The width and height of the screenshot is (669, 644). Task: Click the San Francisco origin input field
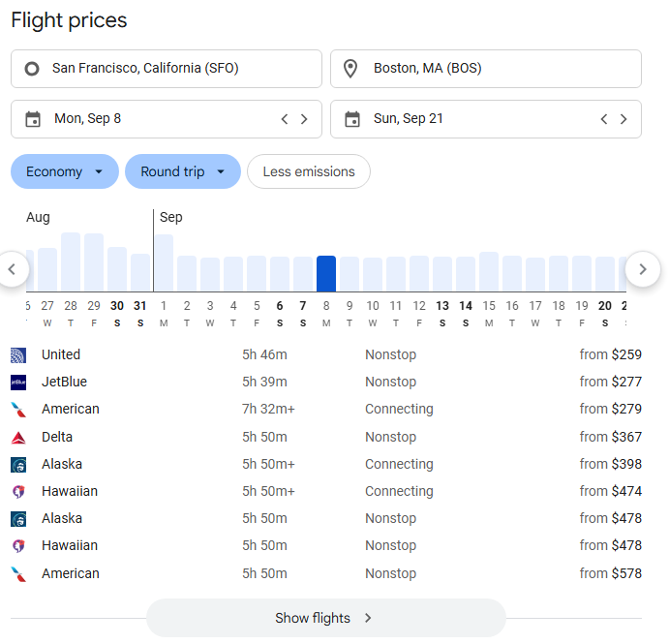click(174, 69)
